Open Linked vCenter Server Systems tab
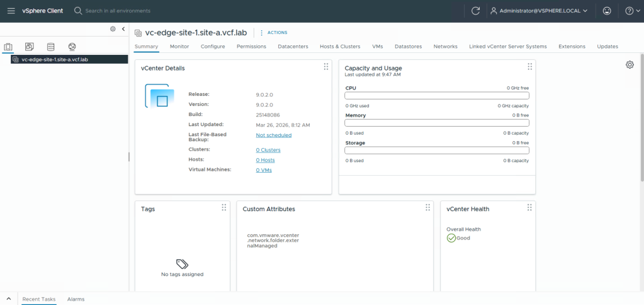The width and height of the screenshot is (644, 305). coord(507,47)
